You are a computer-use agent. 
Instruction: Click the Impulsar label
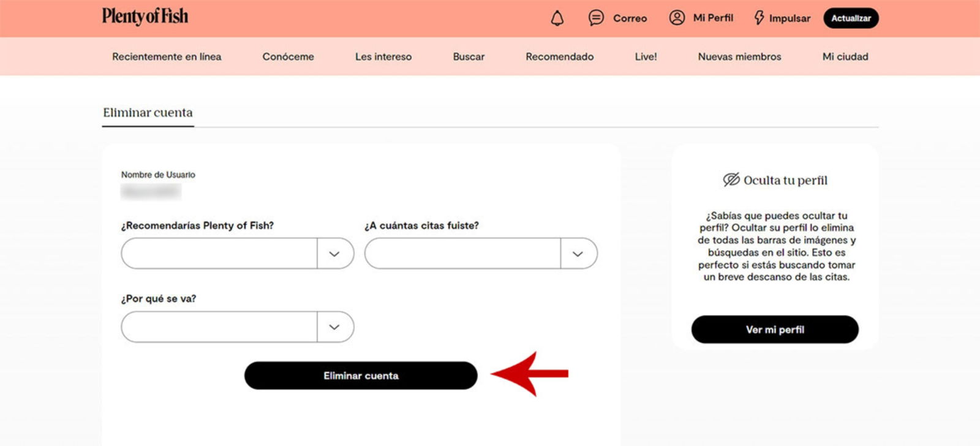[790, 18]
